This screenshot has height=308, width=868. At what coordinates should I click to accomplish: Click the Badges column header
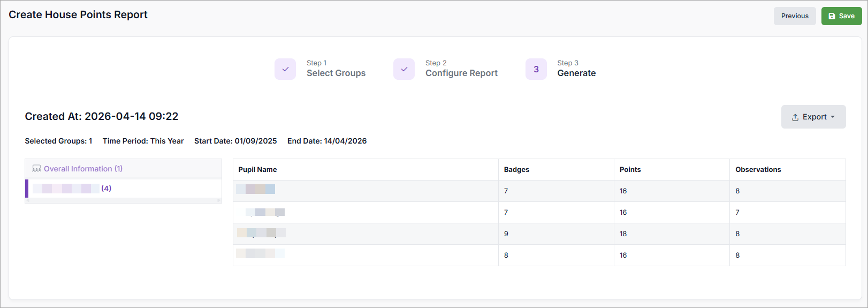pyautogui.click(x=516, y=170)
